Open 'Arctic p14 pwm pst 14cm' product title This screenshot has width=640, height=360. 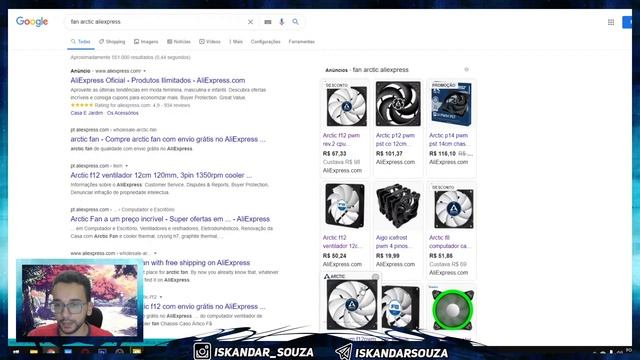click(449, 140)
